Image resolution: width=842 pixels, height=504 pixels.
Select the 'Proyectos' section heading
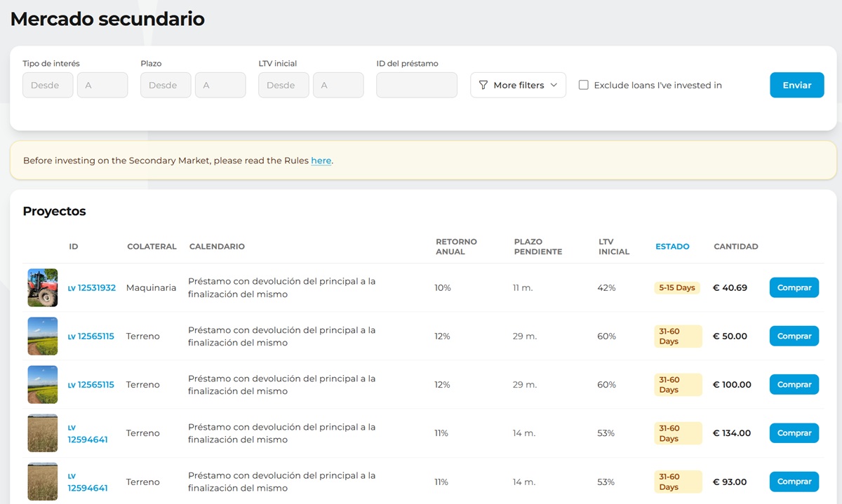[x=54, y=211]
